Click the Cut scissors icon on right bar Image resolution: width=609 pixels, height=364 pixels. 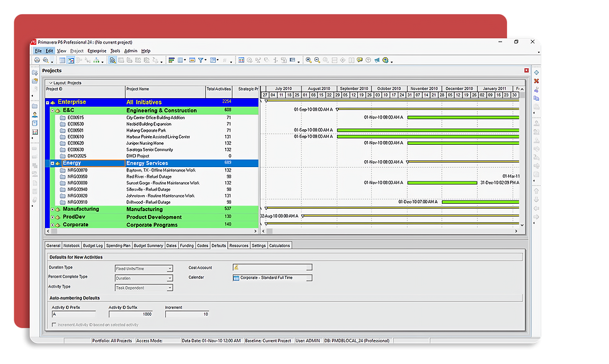point(536,89)
